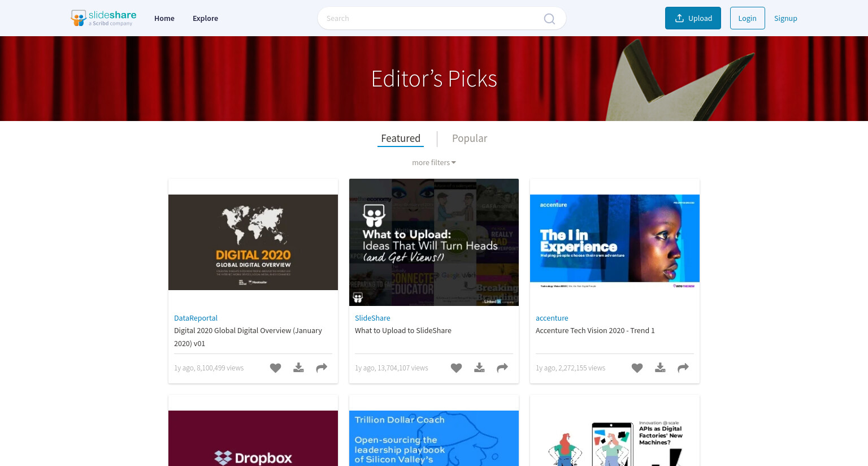Open the What to Upload to SlideShare title
This screenshot has height=466, width=868.
point(403,331)
